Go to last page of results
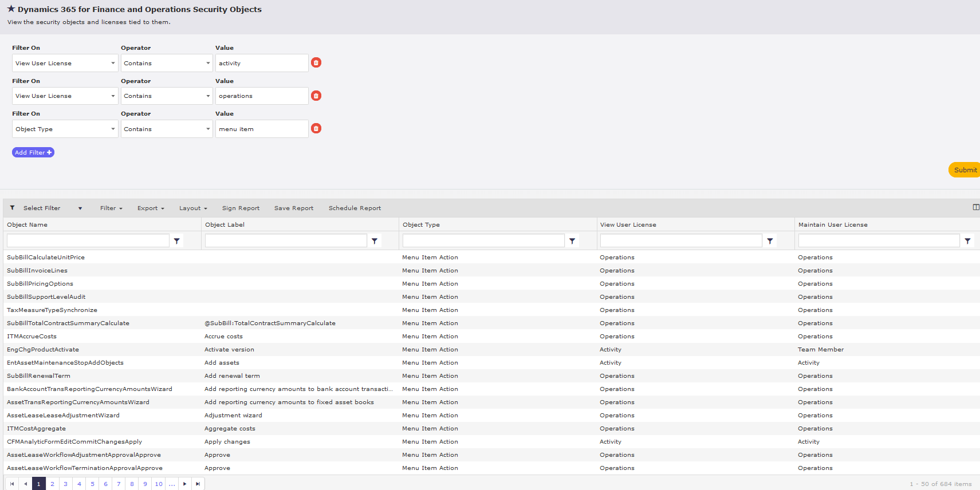The image size is (980, 490). pos(198,484)
